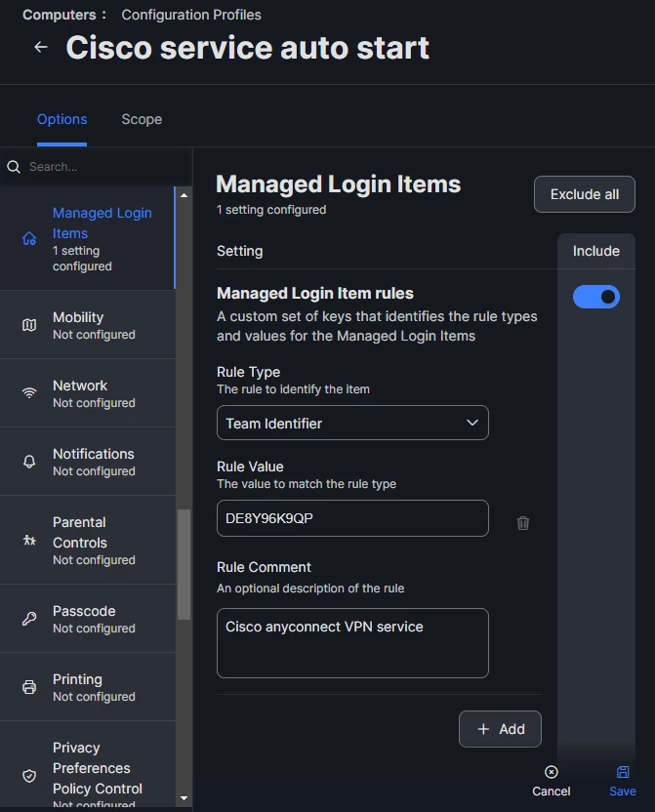Click the Managed Login Items house icon

pos(29,239)
